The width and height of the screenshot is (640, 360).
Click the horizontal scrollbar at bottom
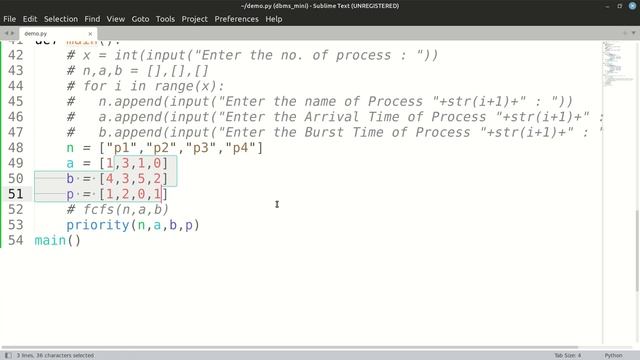pyautogui.click(x=290, y=348)
